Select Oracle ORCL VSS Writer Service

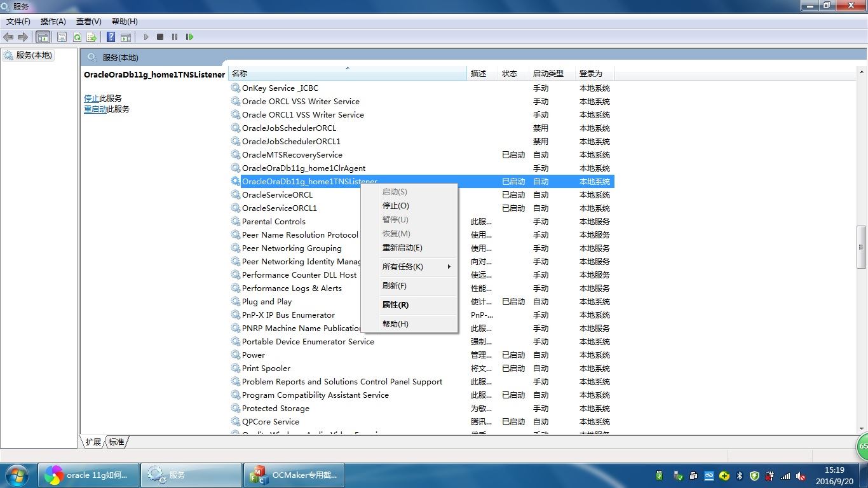point(301,102)
